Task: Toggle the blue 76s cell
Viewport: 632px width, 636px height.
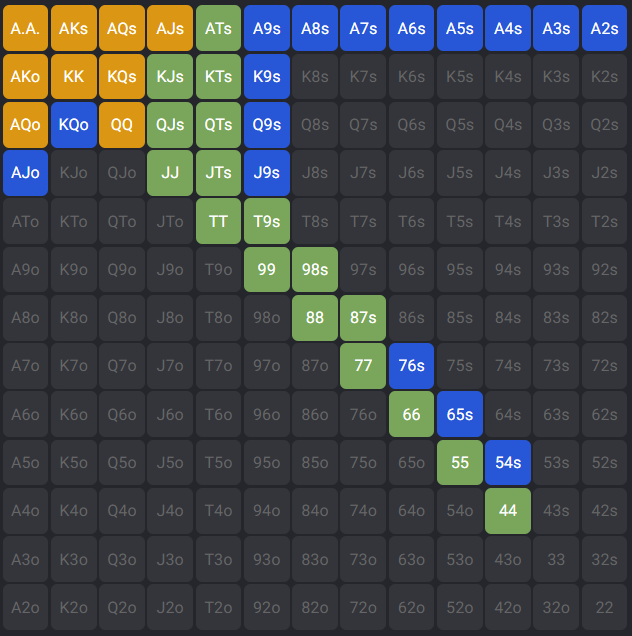Action: point(411,365)
